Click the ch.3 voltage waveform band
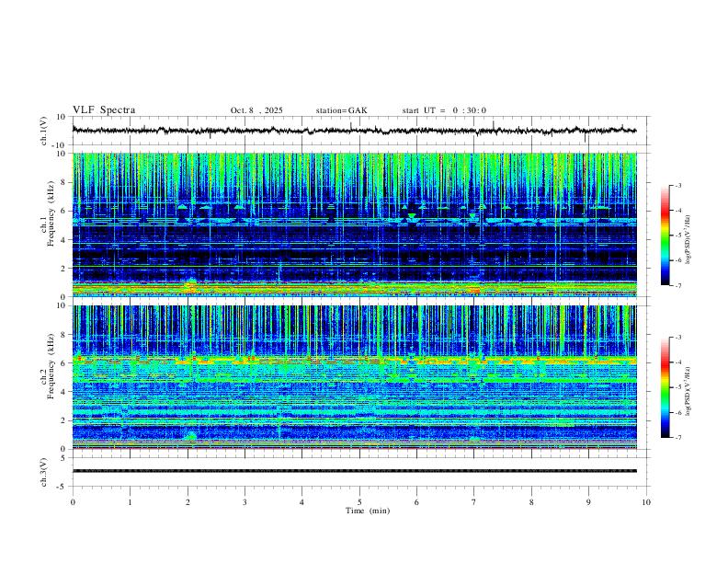 point(354,471)
